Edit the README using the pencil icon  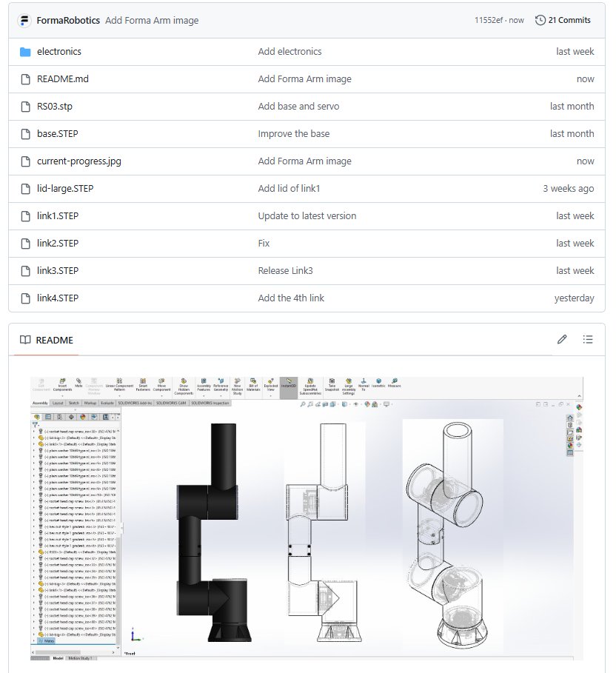click(562, 338)
